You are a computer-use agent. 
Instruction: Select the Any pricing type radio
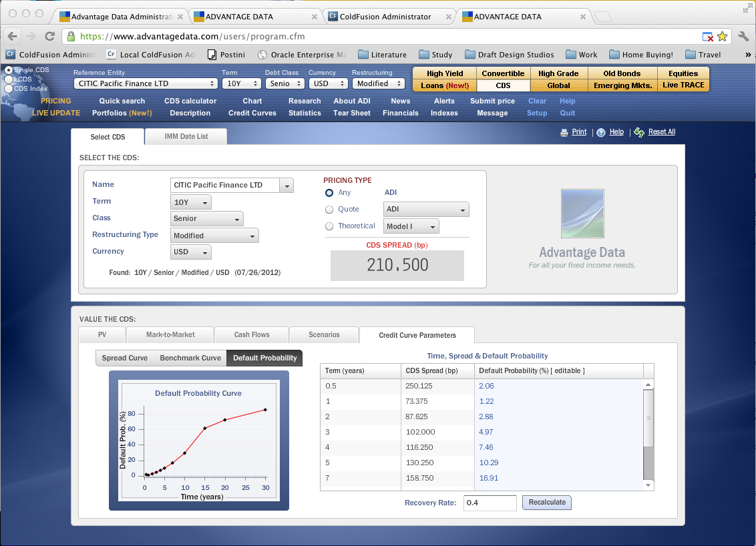point(329,193)
